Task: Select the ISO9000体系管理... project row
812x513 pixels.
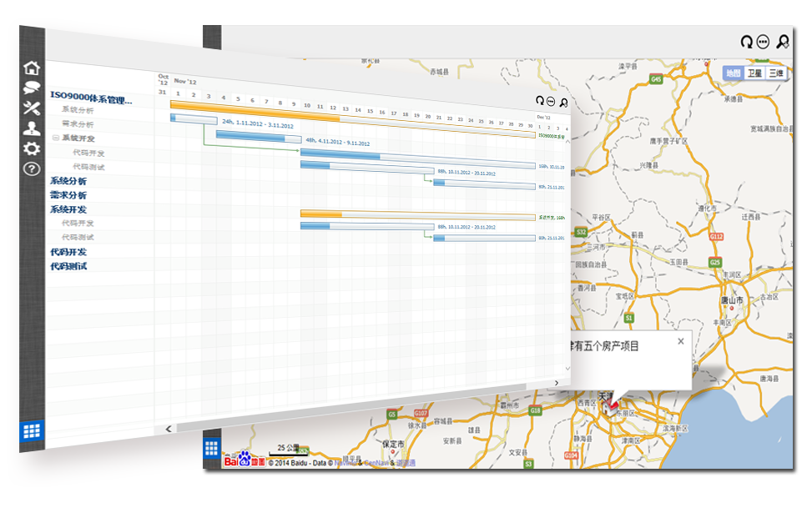Action: pos(91,98)
